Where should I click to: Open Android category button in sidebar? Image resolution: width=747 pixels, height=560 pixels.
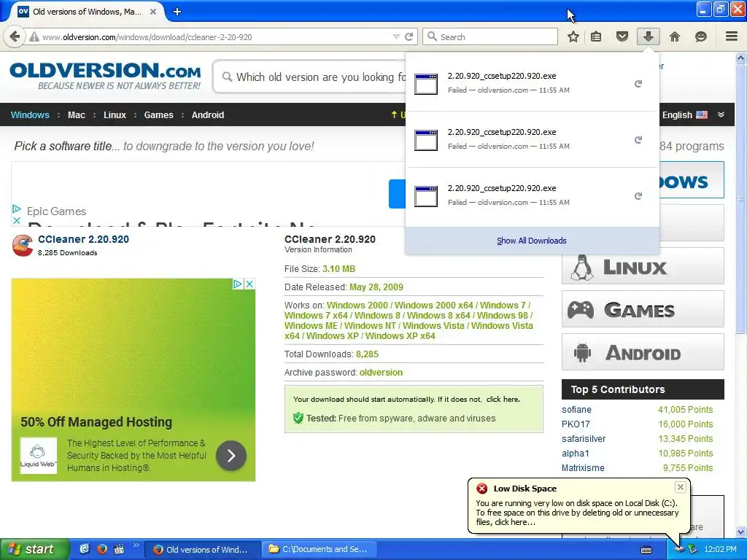coord(643,352)
